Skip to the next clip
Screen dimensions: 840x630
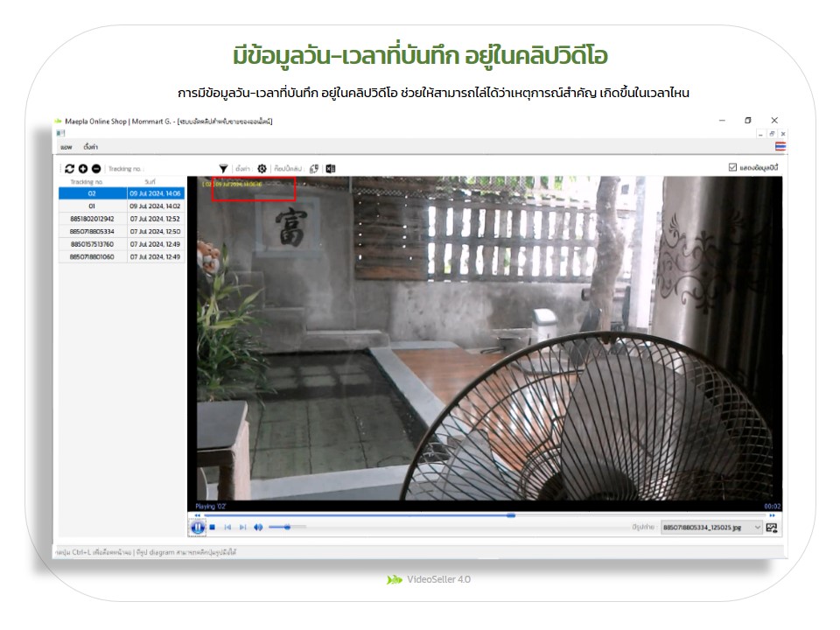(x=242, y=527)
